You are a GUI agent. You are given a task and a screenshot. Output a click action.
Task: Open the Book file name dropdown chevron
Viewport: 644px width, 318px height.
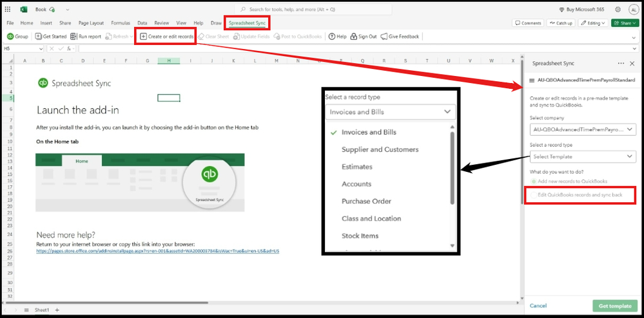(x=67, y=10)
